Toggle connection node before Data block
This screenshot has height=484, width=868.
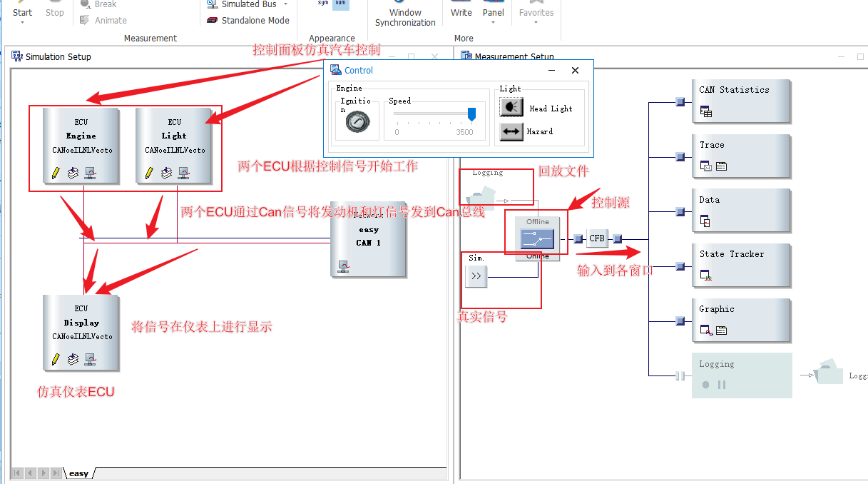click(680, 211)
